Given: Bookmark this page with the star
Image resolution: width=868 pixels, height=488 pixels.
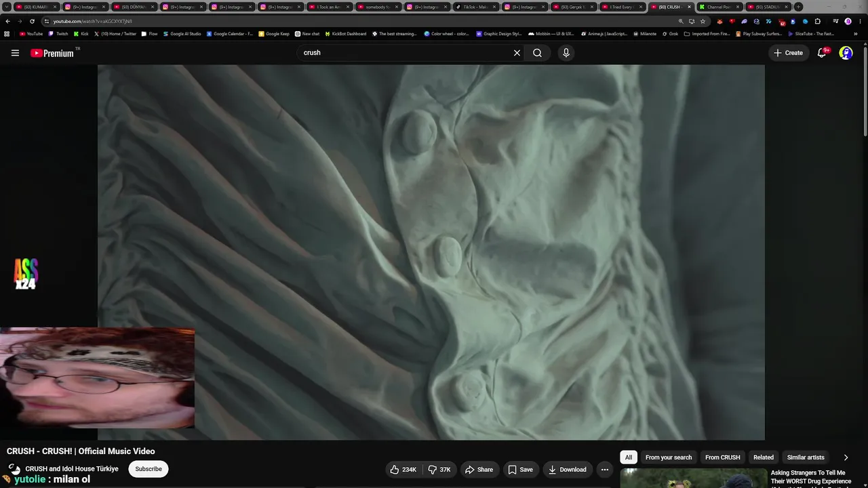Looking at the screenshot, I should [703, 21].
